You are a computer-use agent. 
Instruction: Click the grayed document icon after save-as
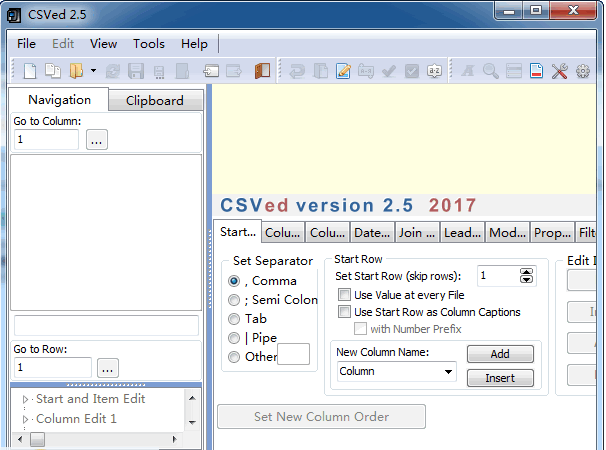point(182,72)
